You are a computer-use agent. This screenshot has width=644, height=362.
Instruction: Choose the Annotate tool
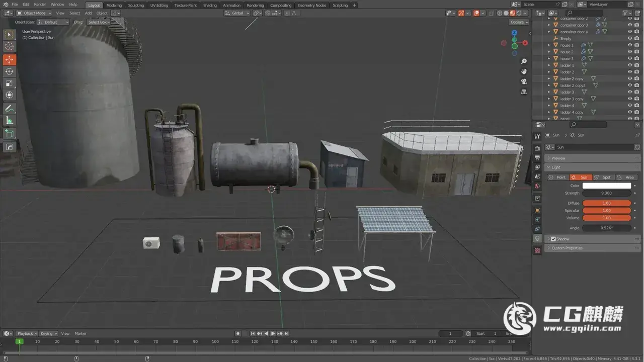coord(10,108)
